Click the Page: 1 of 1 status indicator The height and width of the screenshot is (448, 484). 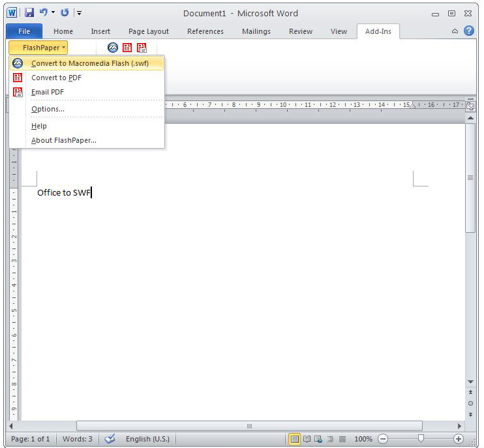pos(30,439)
